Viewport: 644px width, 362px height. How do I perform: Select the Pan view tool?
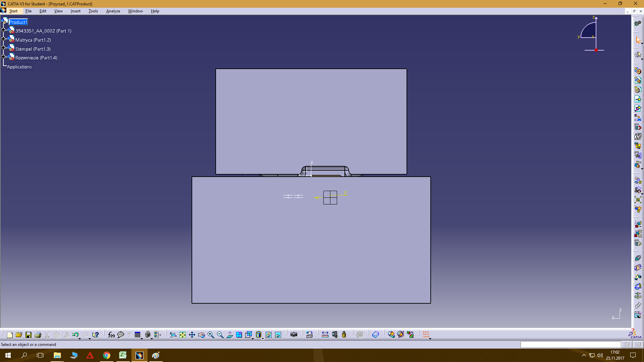(192, 335)
